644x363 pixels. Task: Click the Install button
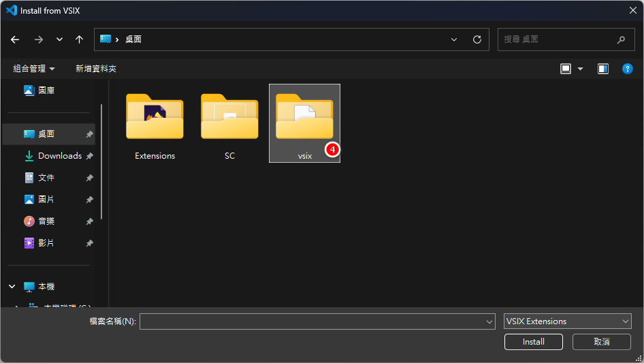pyautogui.click(x=534, y=342)
